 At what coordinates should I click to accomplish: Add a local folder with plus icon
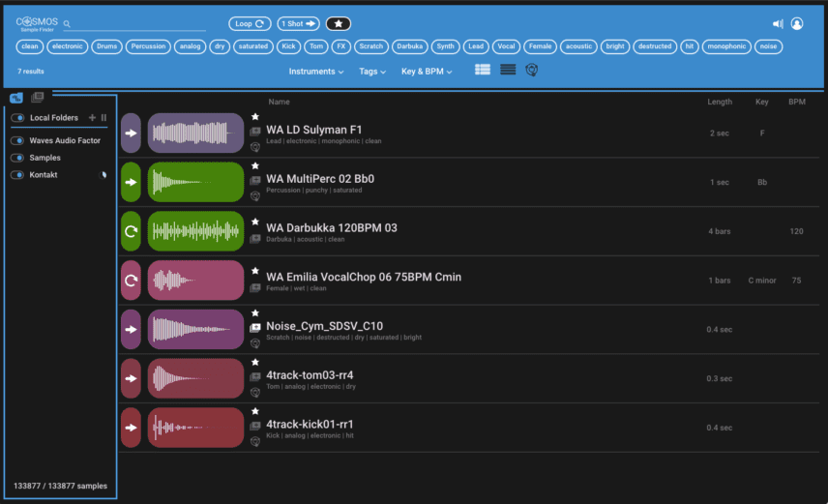[x=92, y=118]
